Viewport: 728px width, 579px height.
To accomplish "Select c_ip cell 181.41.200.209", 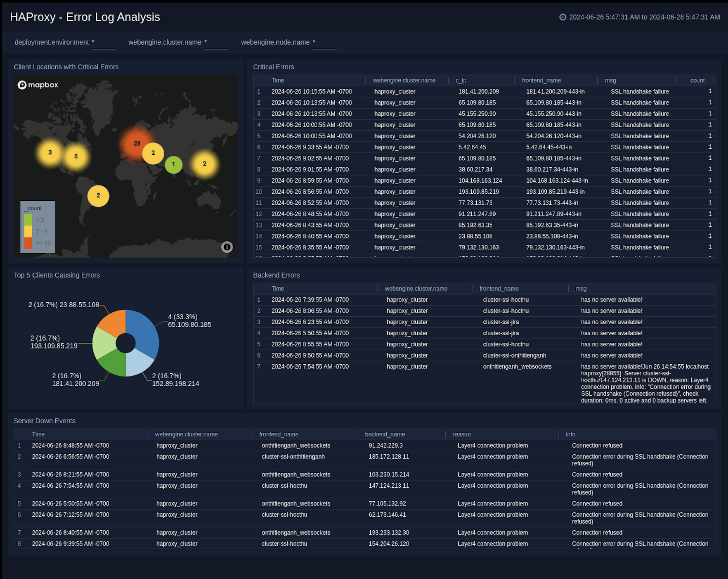I will click(478, 92).
